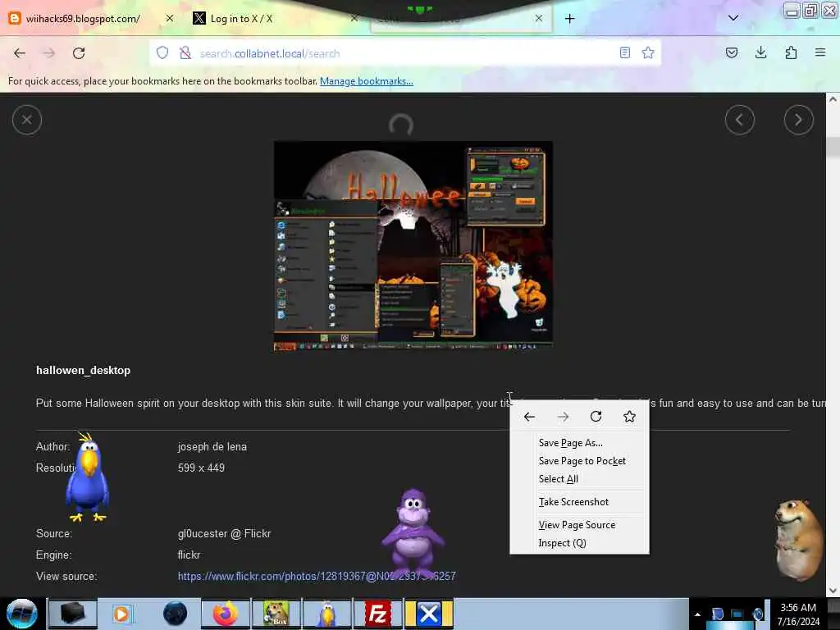
Task: Click Reload icon in context menu
Action: (596, 416)
